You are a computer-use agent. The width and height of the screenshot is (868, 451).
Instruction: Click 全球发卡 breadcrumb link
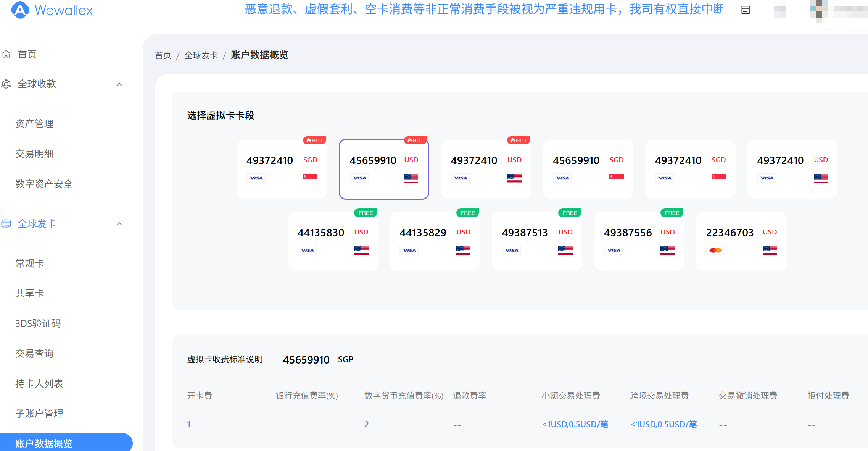tap(201, 55)
